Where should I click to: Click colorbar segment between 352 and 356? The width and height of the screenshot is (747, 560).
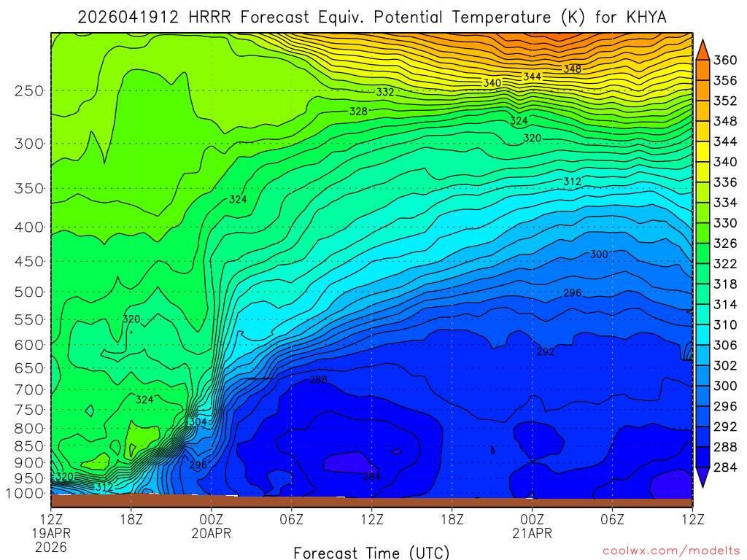(x=703, y=90)
